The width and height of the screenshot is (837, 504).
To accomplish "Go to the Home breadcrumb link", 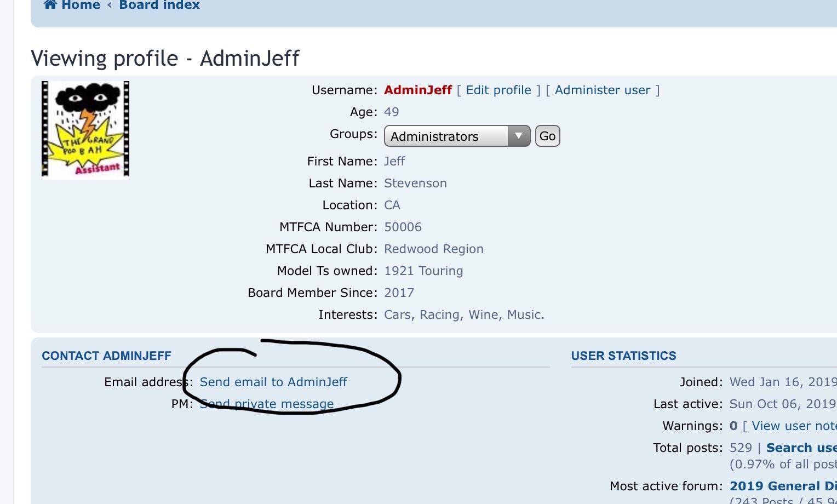I will point(81,5).
